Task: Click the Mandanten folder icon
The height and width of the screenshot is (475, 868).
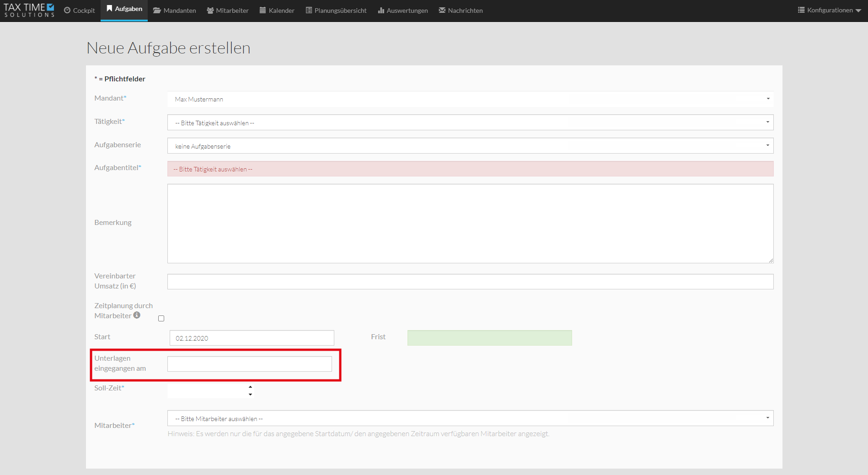Action: coord(157,10)
